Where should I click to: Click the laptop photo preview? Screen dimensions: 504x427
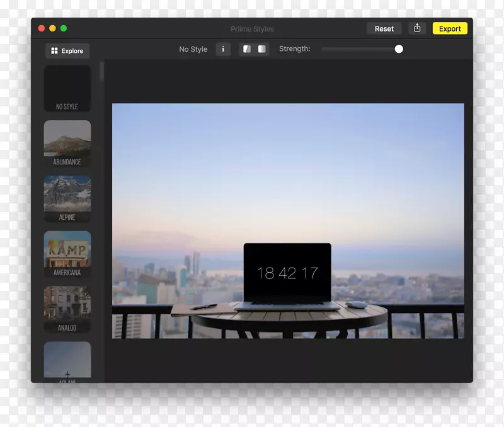pos(288,220)
